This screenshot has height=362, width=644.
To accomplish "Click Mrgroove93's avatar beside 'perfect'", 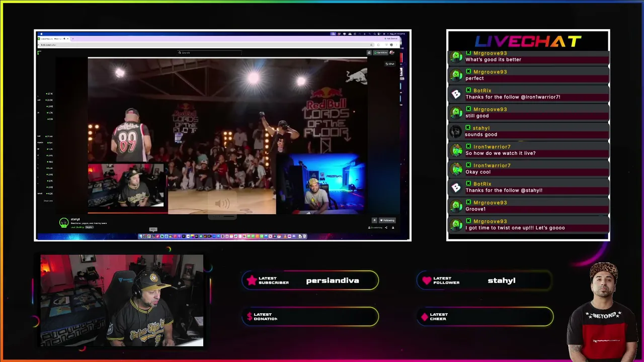I will (x=456, y=75).
